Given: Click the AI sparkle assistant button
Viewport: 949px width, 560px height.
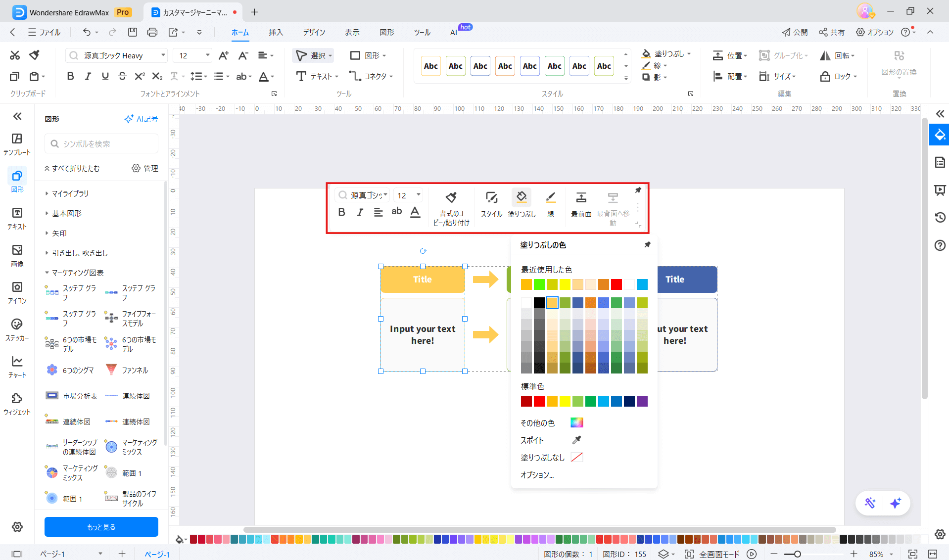Looking at the screenshot, I should click(895, 503).
